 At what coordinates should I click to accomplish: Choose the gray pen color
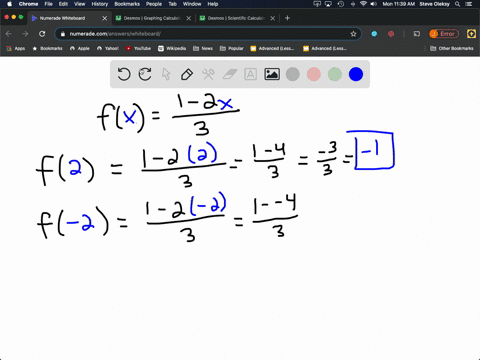coord(293,74)
